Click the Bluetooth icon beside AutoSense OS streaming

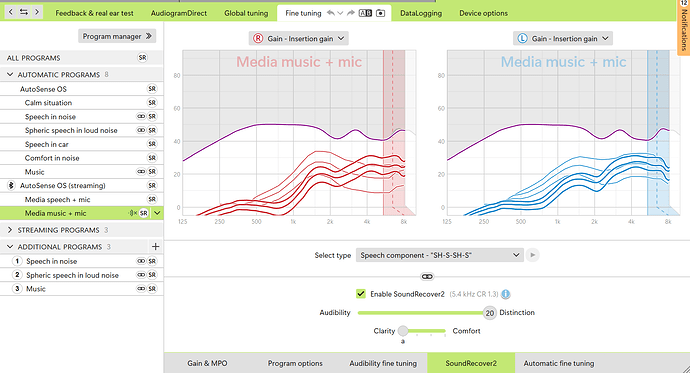11,186
